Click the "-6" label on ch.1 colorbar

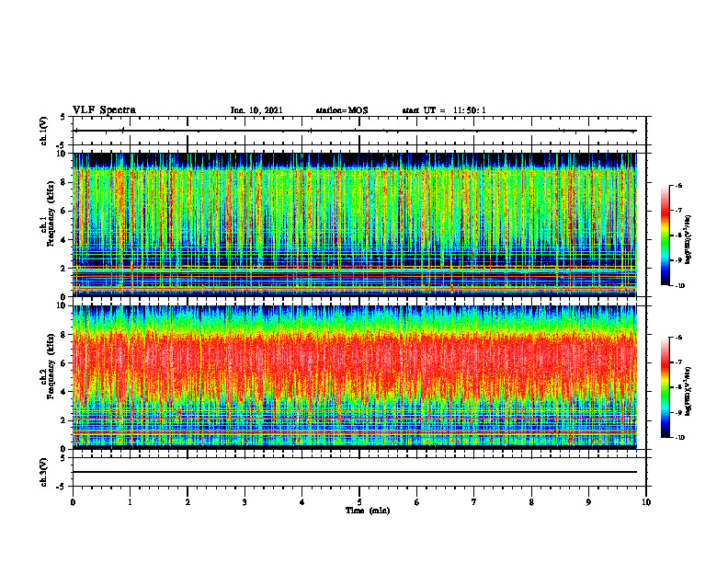click(x=678, y=185)
